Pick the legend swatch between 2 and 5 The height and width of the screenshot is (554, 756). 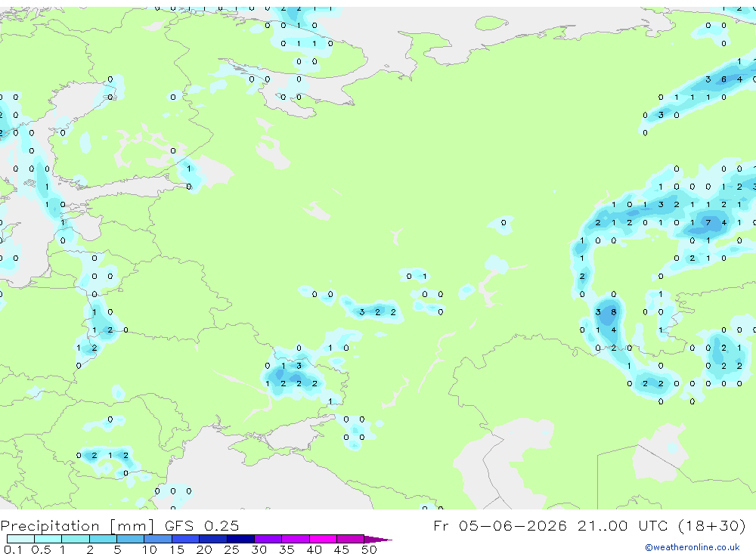103,539
